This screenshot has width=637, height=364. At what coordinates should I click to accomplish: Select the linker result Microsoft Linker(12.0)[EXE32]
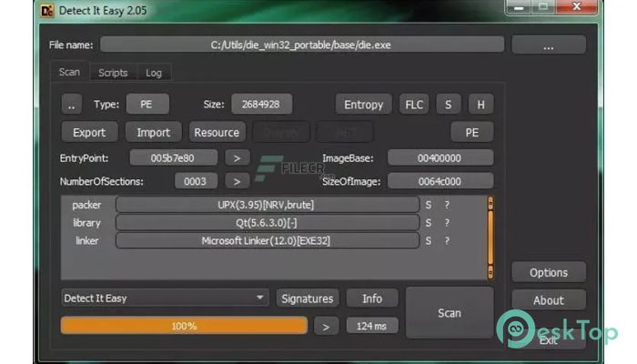[x=267, y=240]
